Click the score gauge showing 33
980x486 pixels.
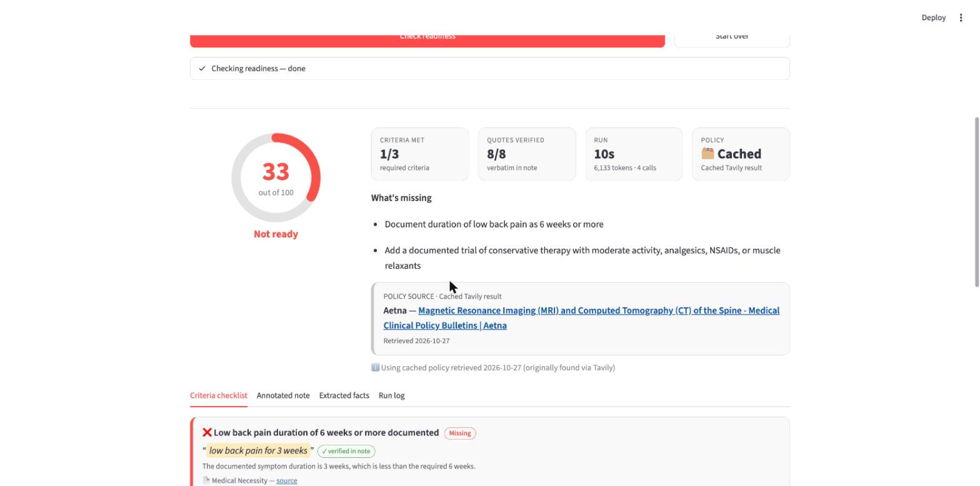276,177
